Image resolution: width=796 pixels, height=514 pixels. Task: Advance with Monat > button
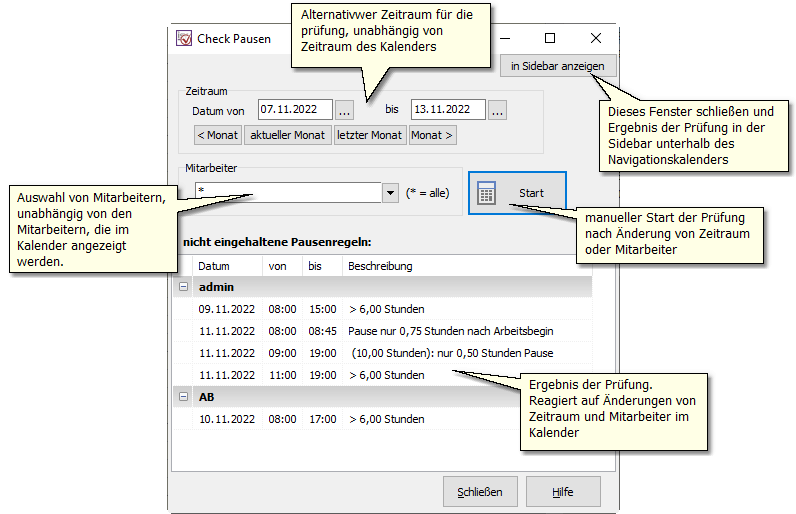pos(432,135)
